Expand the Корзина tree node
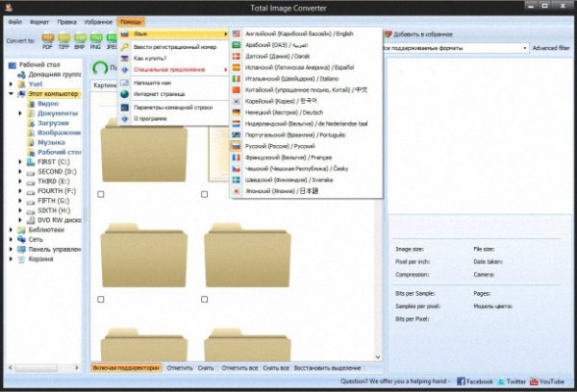The width and height of the screenshot is (577, 392). (x=11, y=258)
